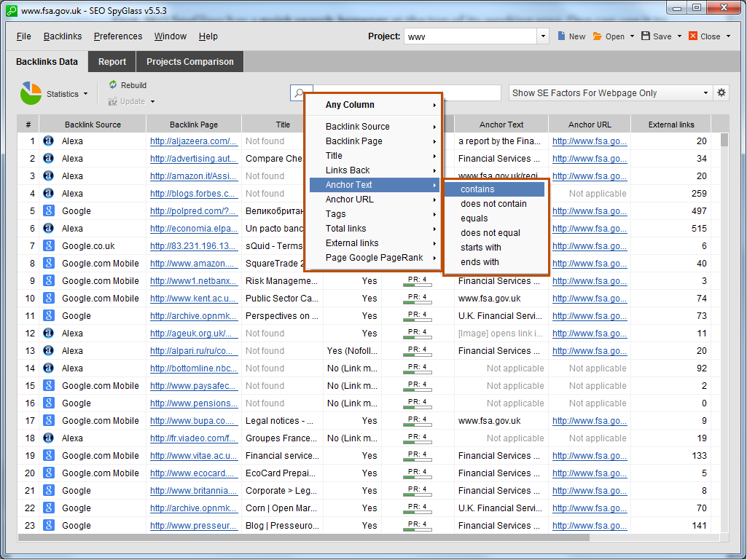Expand the Page Google PageRank submenu
747x560 pixels.
373,258
